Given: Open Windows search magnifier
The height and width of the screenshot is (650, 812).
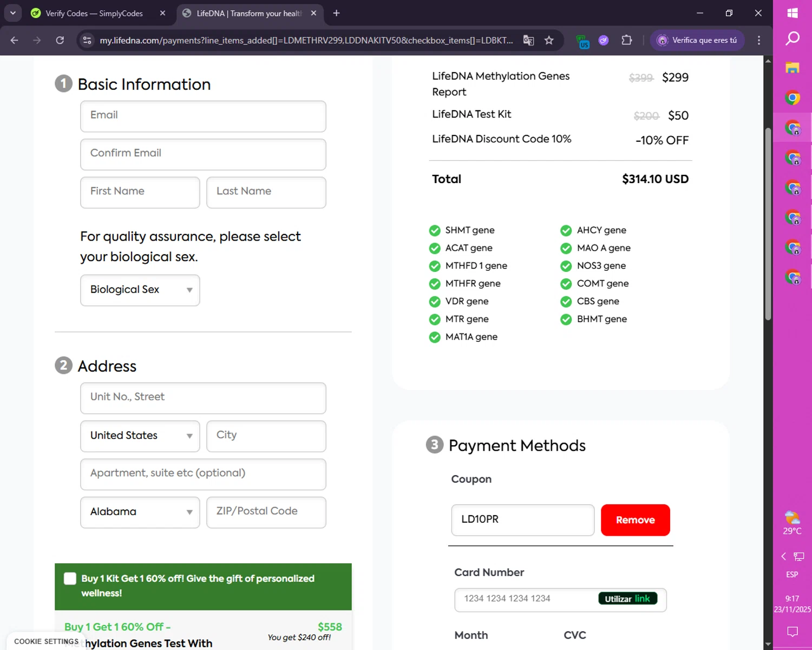Looking at the screenshot, I should point(793,38).
